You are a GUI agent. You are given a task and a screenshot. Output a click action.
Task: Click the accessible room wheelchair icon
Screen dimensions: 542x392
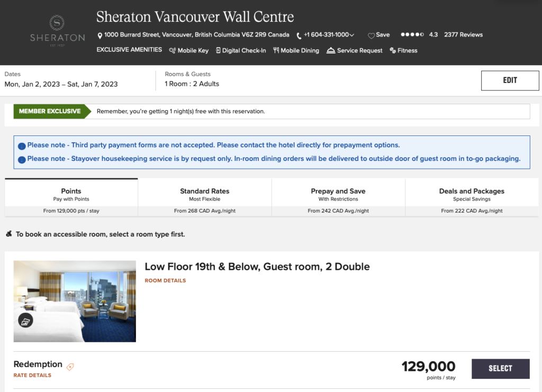pos(9,234)
